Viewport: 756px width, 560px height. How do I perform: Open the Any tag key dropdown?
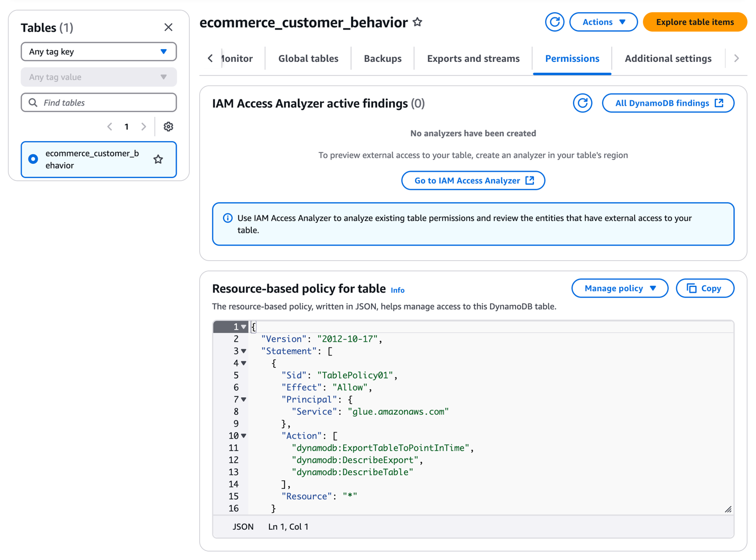coord(99,52)
